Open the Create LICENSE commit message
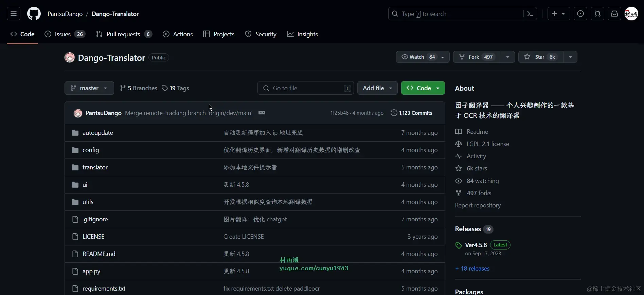The width and height of the screenshot is (644, 295). tap(244, 237)
